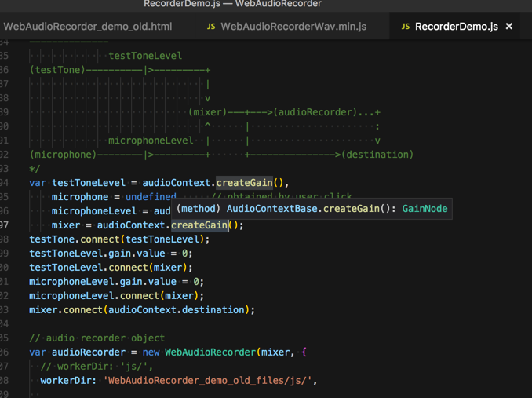Click the window title RecorderDemo.js — WebAudioRecorder
This screenshot has height=398, width=532.
tap(232, 4)
